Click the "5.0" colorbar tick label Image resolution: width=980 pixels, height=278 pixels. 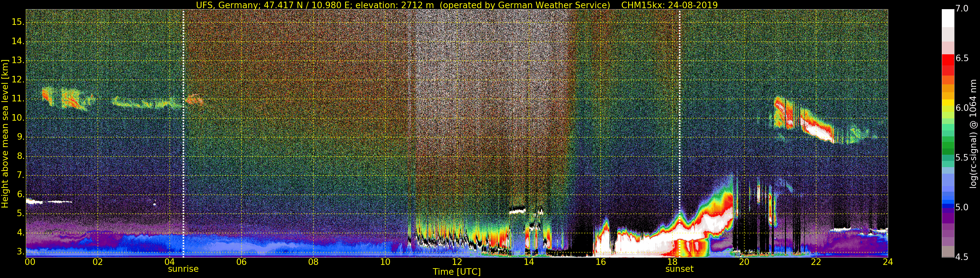coord(962,208)
